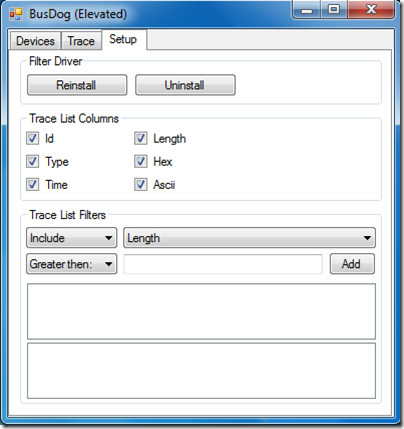Select the Setup tab

(123, 39)
